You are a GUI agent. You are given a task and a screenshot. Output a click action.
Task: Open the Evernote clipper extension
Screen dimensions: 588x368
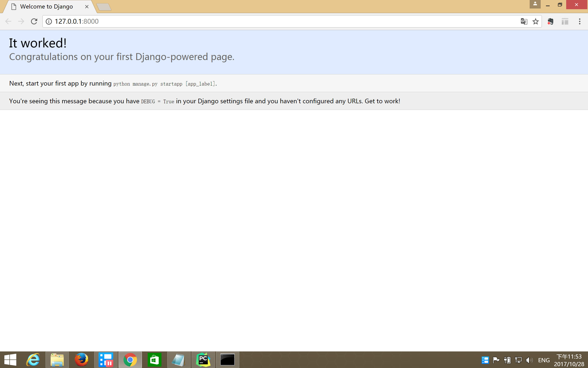pos(550,21)
